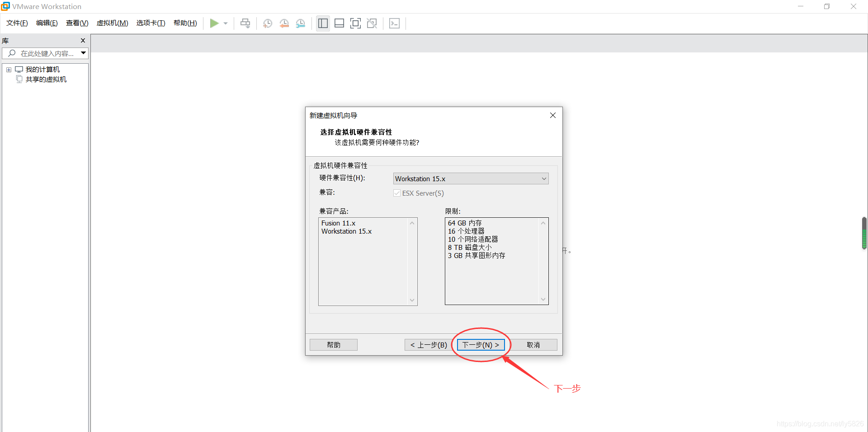Screen dimensions: 868x432
Task: Open the 文件(F) menu
Action: (17, 23)
